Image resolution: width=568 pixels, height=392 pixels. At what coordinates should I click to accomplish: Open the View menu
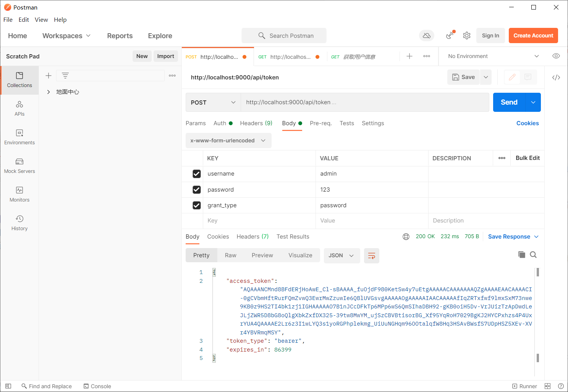pyautogui.click(x=41, y=20)
